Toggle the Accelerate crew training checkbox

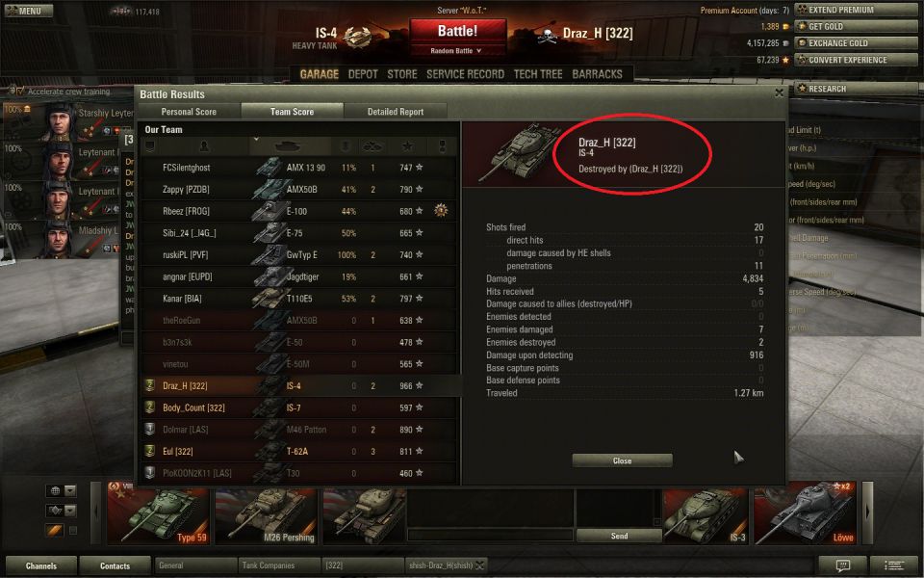pos(19,91)
